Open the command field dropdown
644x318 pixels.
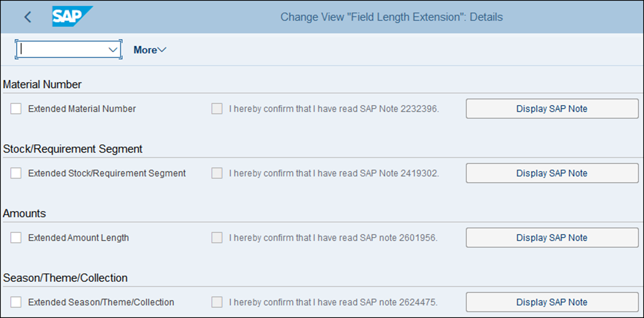point(113,49)
